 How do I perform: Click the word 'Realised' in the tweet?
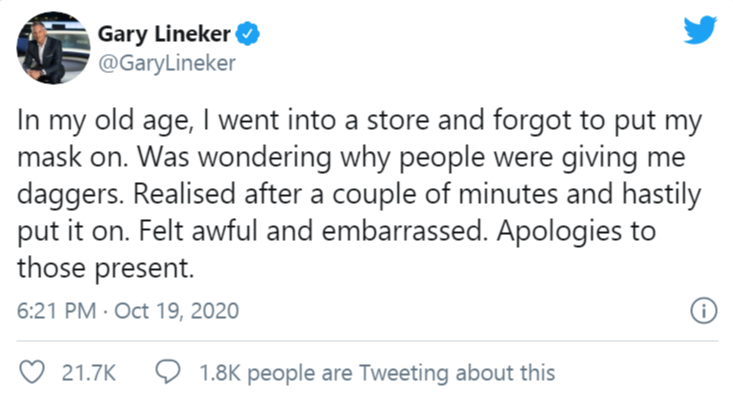coord(185,194)
